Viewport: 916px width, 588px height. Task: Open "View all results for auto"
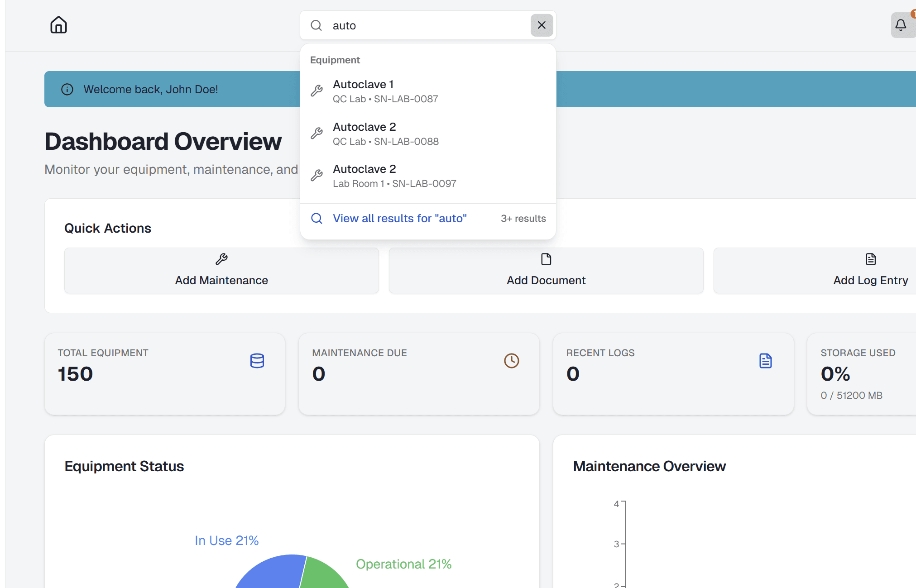(400, 218)
